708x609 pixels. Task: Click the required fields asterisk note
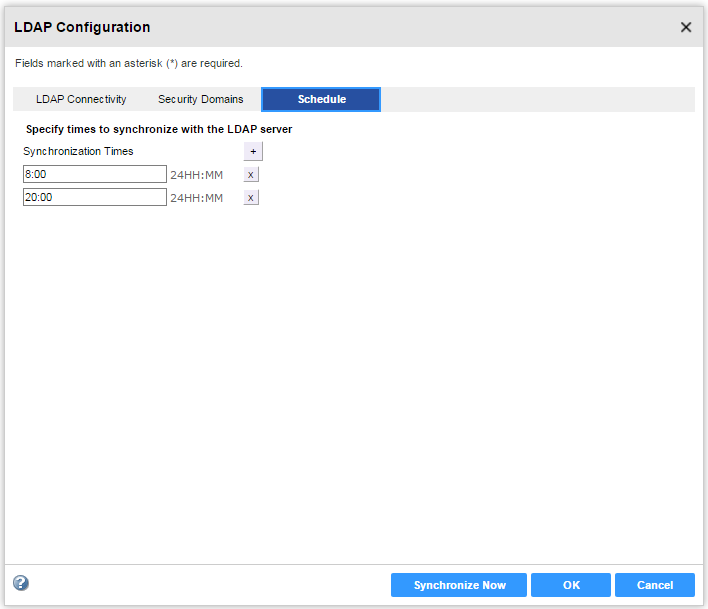pos(129,63)
